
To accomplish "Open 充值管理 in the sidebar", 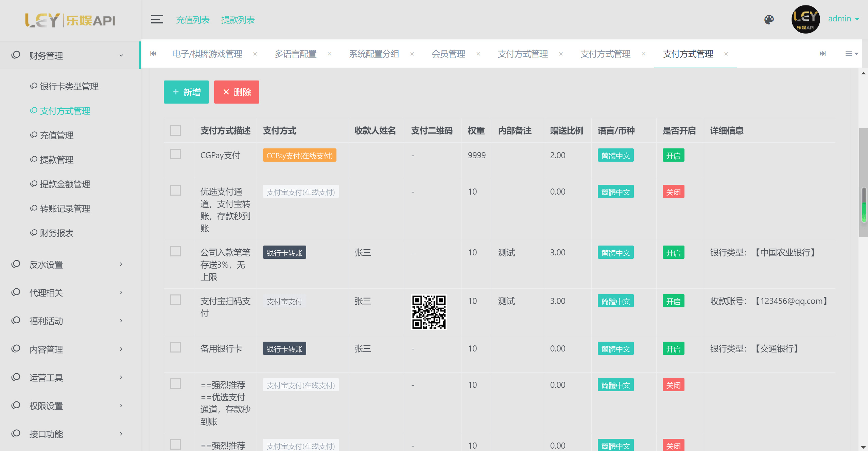I will (x=57, y=136).
